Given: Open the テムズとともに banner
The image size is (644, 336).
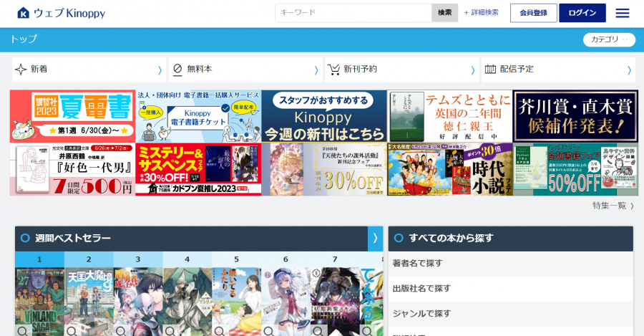Looking at the screenshot, I should click(450, 116).
